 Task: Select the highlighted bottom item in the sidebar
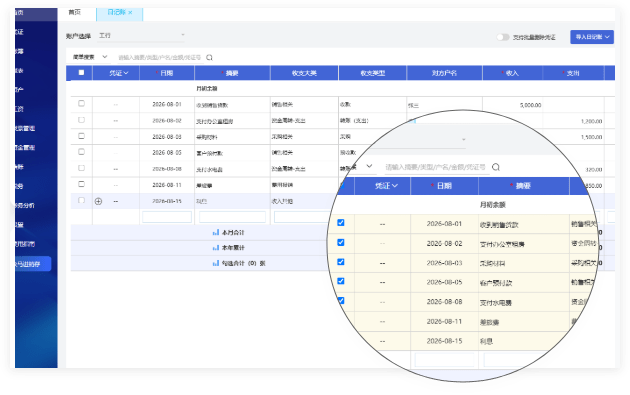point(33,264)
